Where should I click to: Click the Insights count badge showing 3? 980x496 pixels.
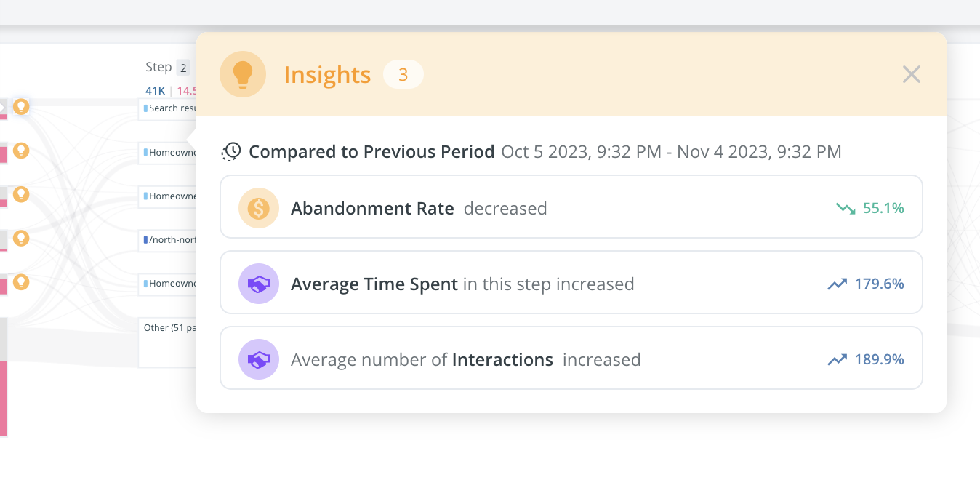tap(403, 74)
